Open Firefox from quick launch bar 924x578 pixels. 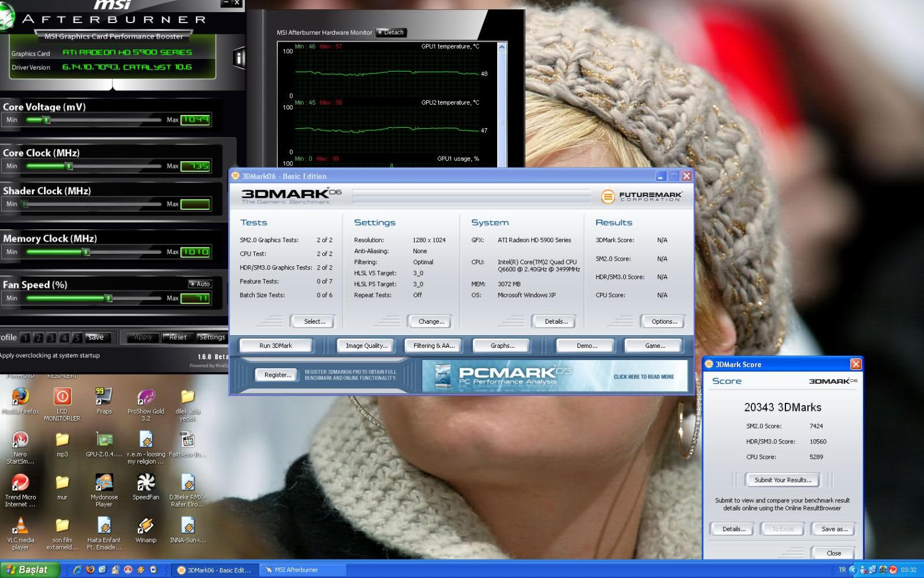tap(90, 570)
